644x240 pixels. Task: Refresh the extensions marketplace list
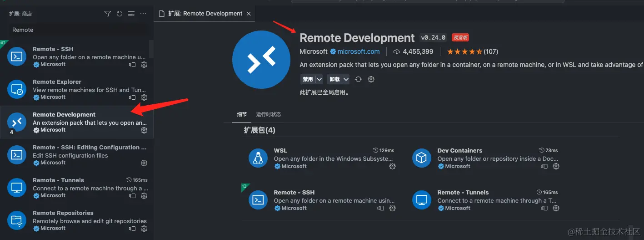[120, 14]
